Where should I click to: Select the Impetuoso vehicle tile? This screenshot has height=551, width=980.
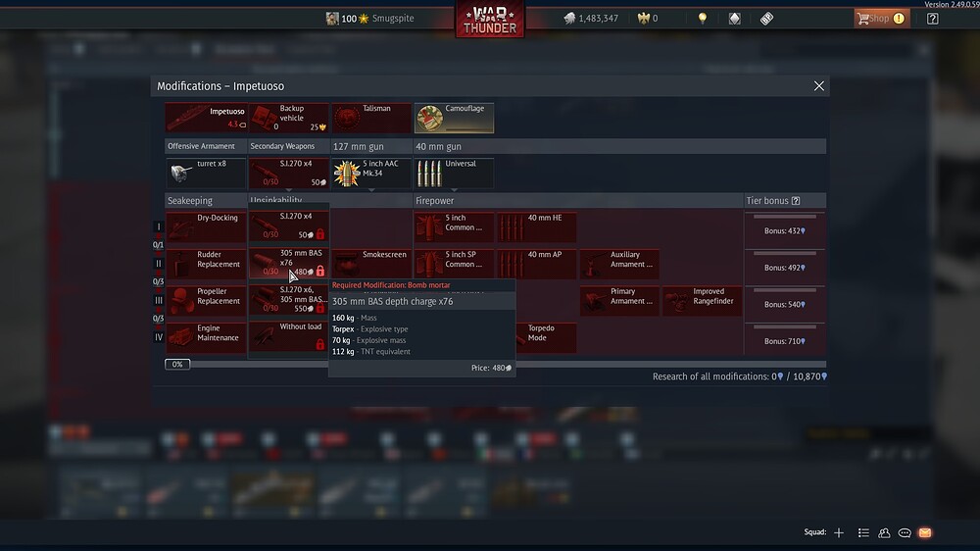coord(206,118)
